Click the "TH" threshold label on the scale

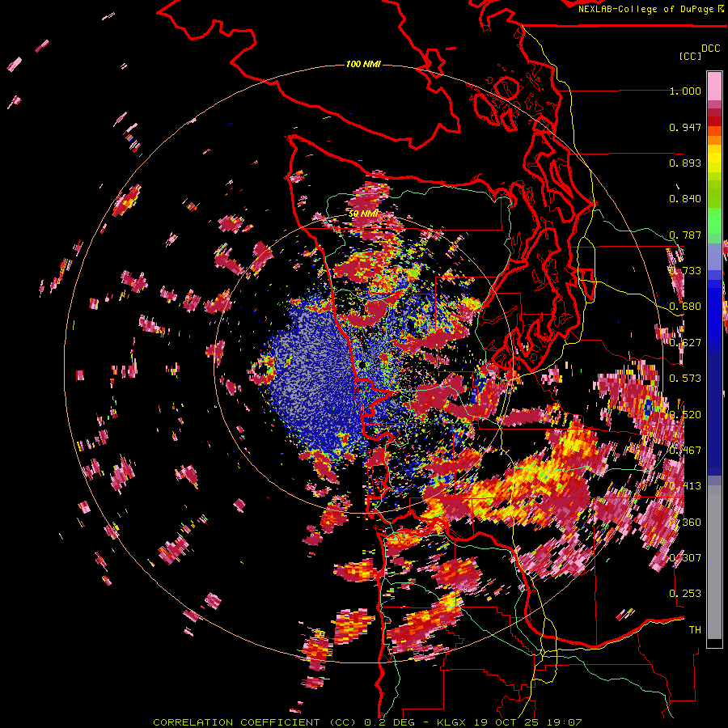point(695,629)
